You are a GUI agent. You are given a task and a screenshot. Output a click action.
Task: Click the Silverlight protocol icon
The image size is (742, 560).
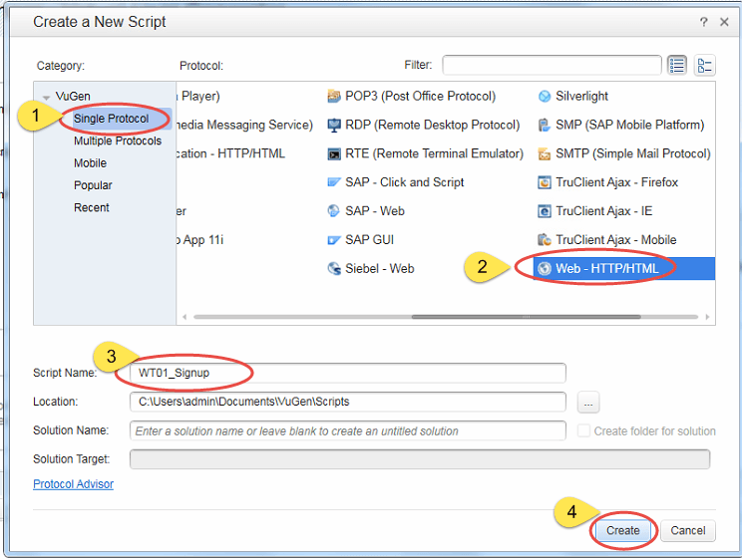[545, 97]
